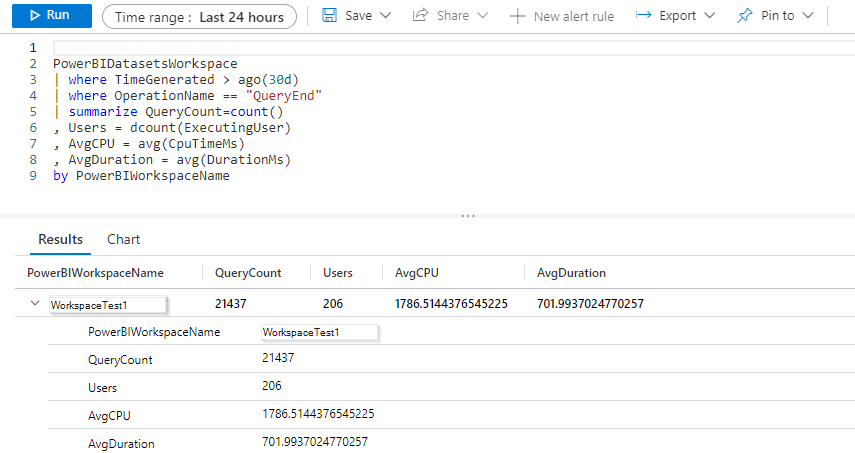The height and width of the screenshot is (453, 855).
Task: Click the 701.9937024770257 value in the AvgDuration column
Action: coord(590,304)
